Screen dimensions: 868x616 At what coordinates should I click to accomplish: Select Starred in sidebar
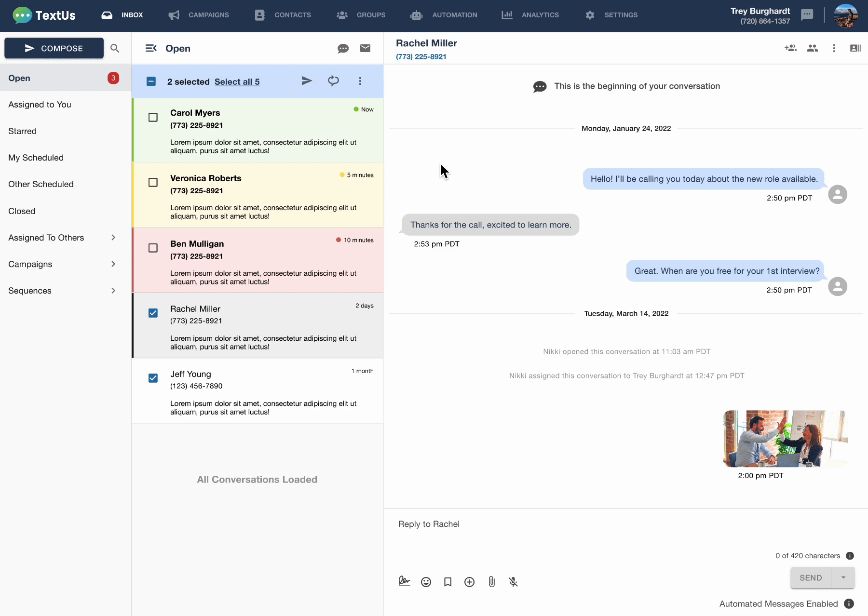coord(66,131)
